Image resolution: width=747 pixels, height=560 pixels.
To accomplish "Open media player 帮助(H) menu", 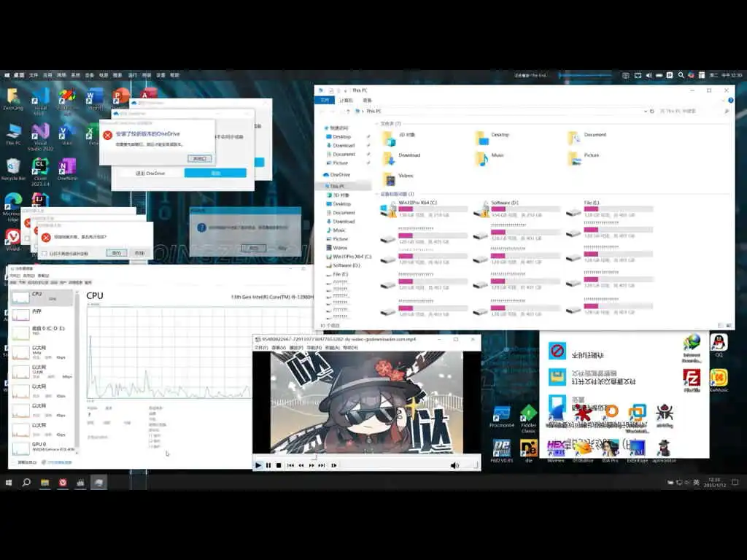I will (350, 348).
